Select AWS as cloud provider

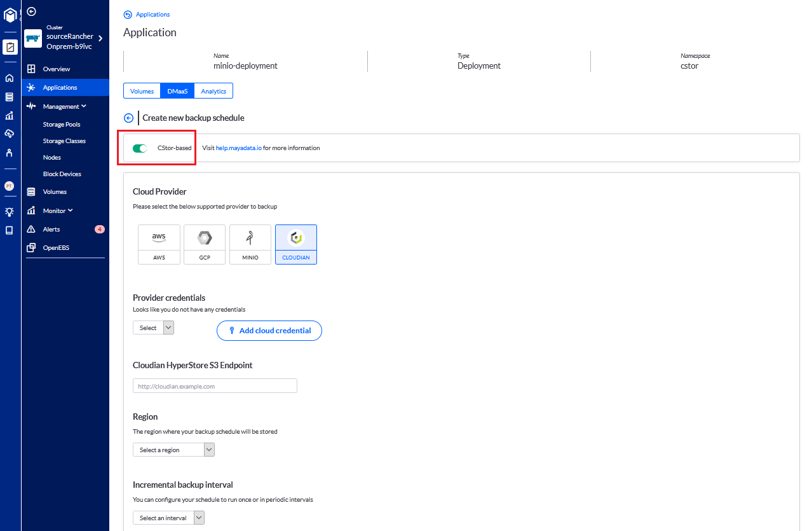point(159,244)
